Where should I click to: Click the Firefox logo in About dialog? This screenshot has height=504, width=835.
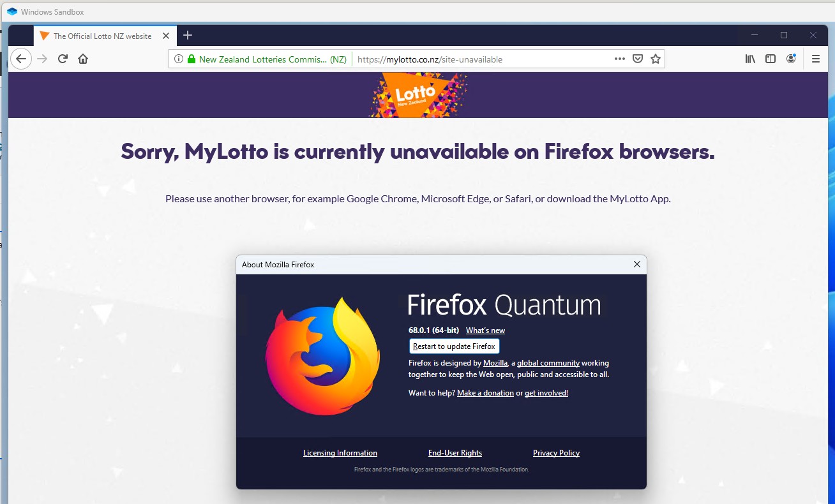(x=322, y=357)
